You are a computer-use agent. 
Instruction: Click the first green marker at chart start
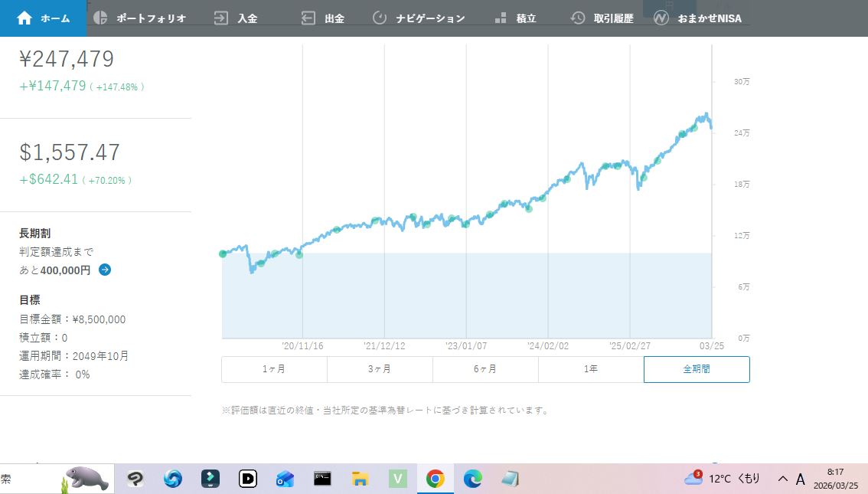tap(223, 254)
